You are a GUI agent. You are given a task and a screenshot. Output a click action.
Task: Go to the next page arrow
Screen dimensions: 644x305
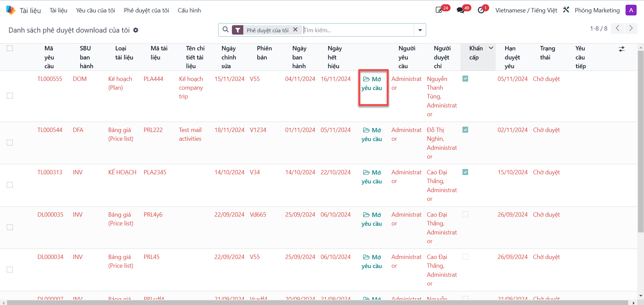point(631,28)
